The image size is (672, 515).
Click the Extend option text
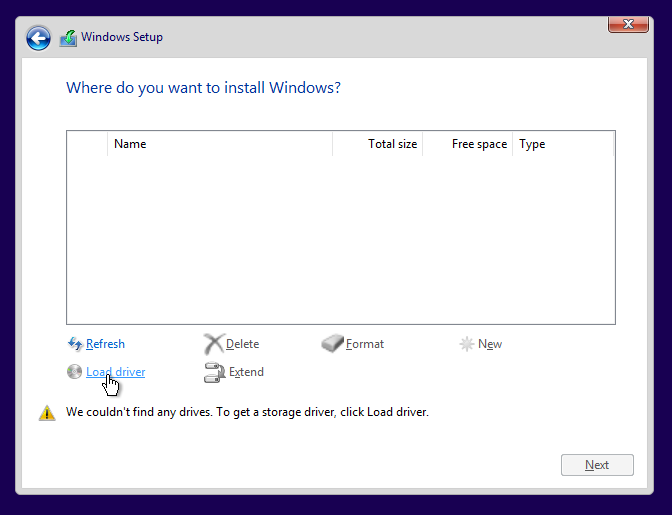246,372
